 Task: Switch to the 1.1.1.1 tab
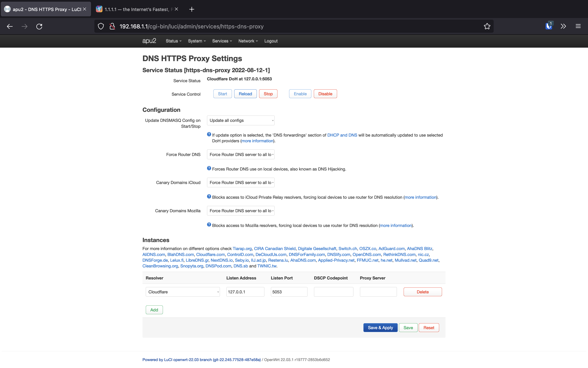(138, 9)
